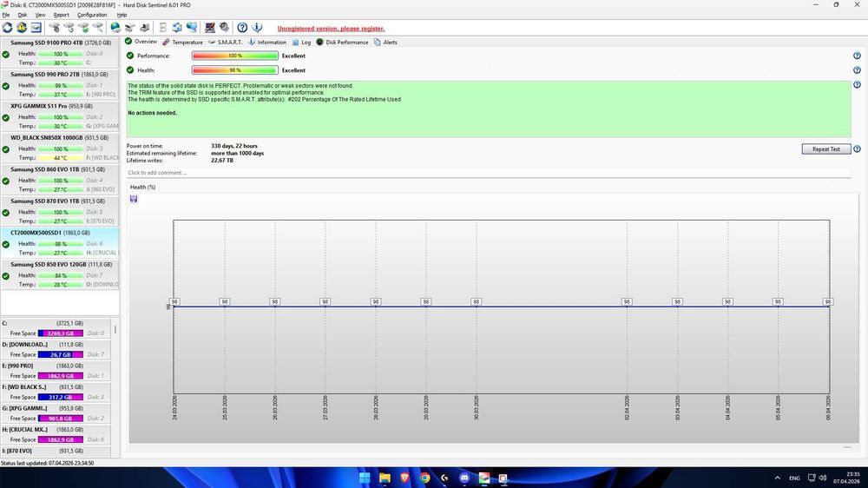
Task: Click 98 data point at 30.03 date
Action: (x=476, y=302)
